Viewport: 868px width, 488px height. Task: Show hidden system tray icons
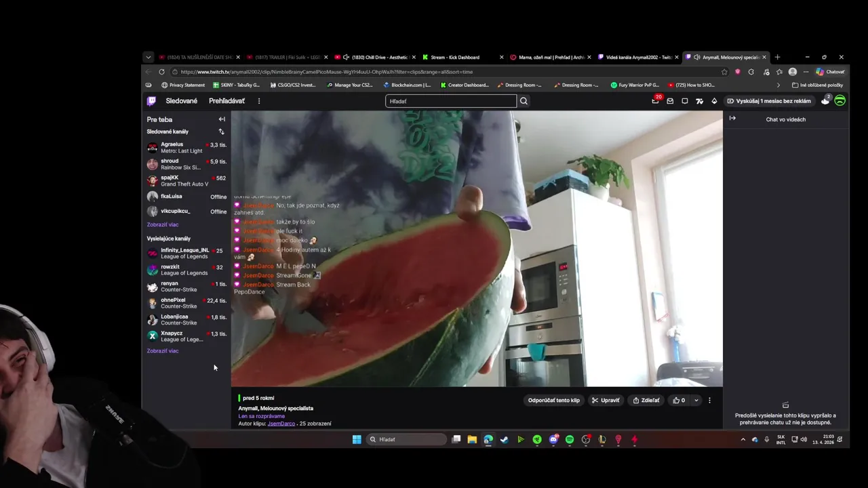pos(743,439)
